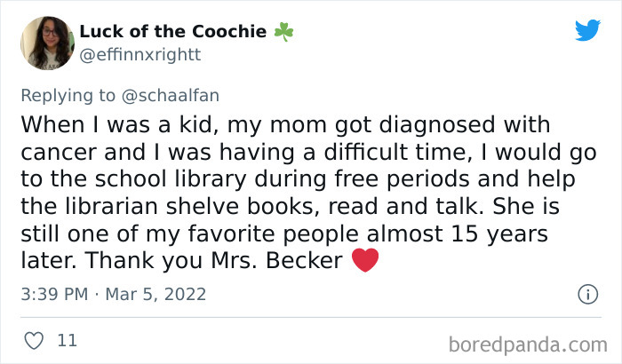Open the tweet info circle icon
622x364 pixels.
click(x=587, y=294)
